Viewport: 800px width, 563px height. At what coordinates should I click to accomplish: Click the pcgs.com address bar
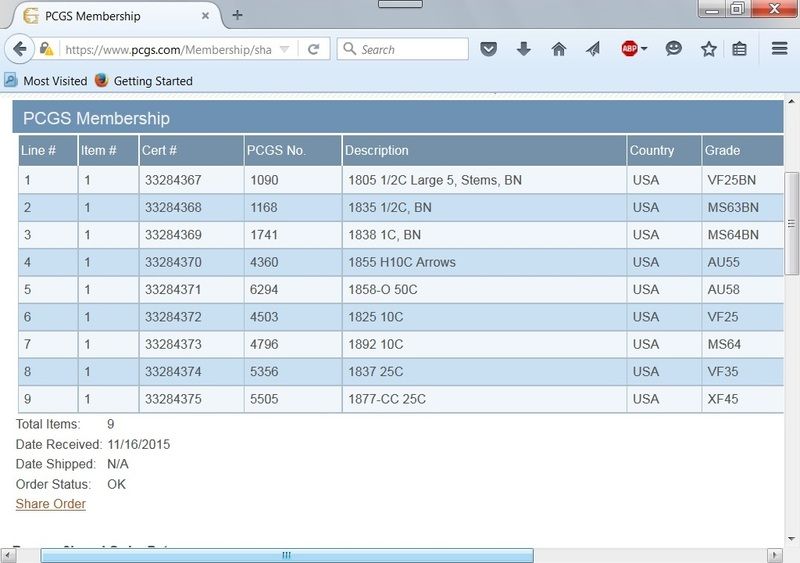pyautogui.click(x=168, y=50)
